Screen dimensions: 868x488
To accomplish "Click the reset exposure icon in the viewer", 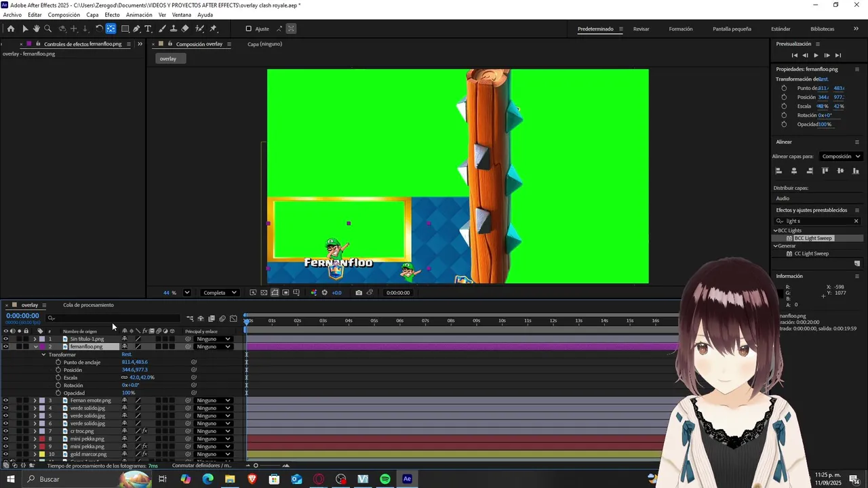I will 324,293.
